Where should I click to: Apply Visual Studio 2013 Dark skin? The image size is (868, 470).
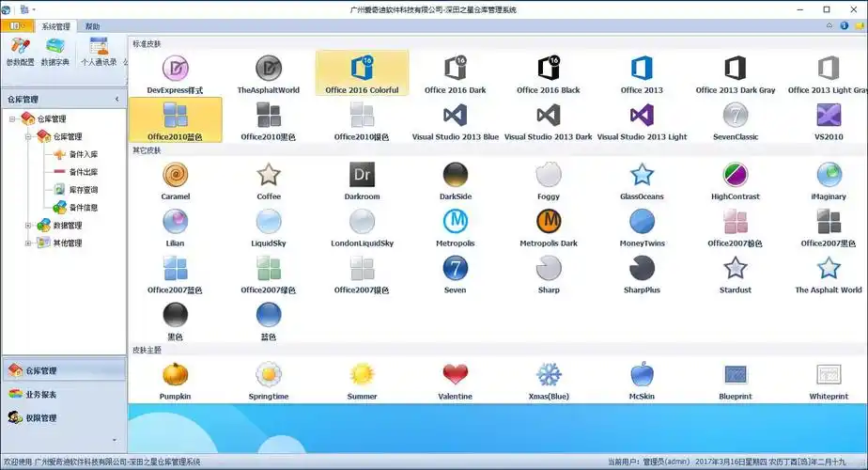pos(549,120)
